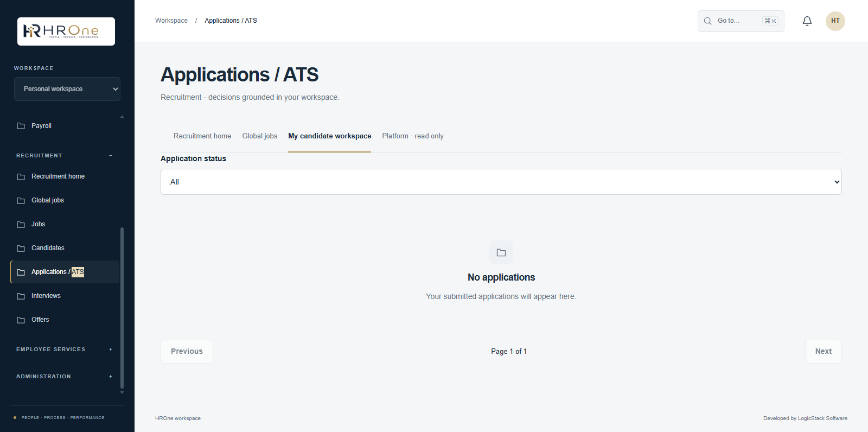Image resolution: width=868 pixels, height=432 pixels.
Task: Click the Global jobs folder icon in sidebar
Action: (x=21, y=200)
